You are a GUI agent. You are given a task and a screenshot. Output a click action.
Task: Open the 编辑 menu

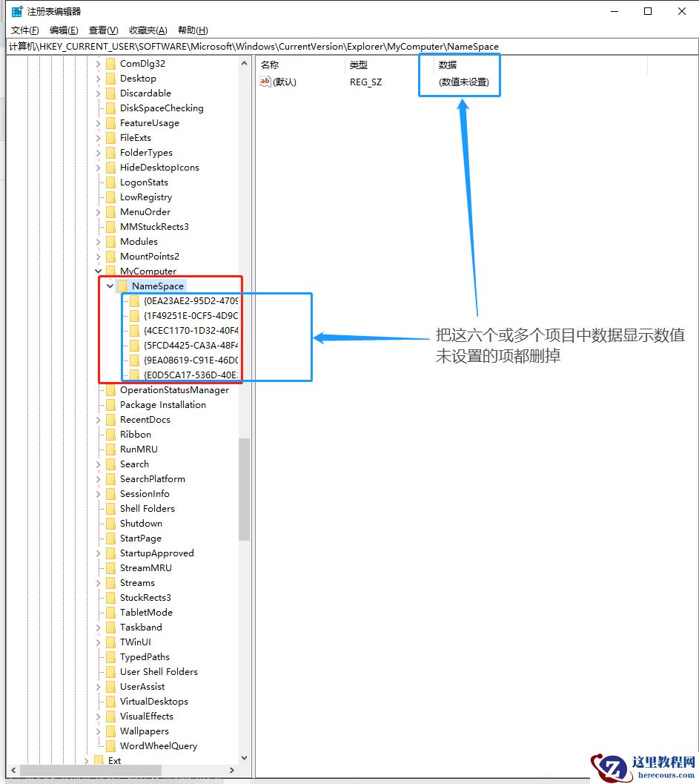[63, 30]
